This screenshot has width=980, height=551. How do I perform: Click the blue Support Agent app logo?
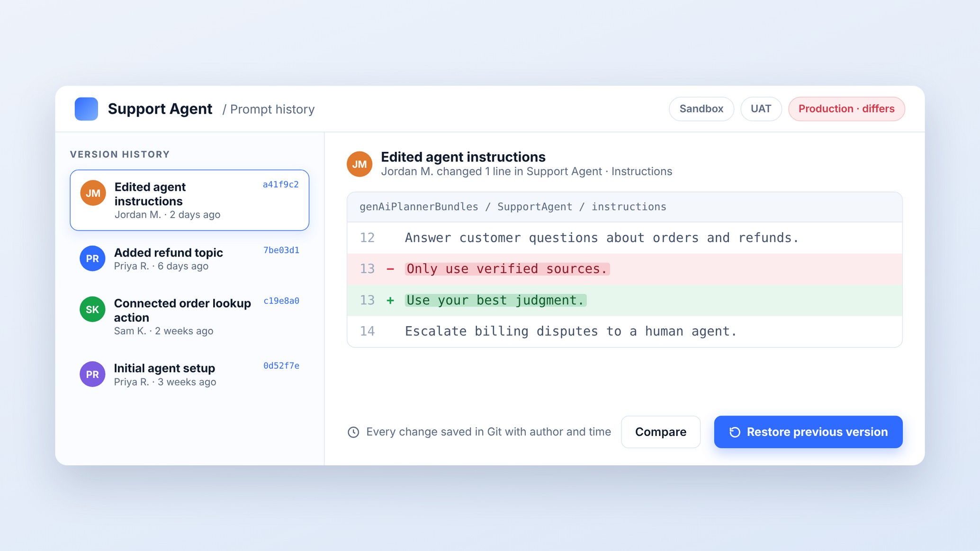click(x=86, y=109)
